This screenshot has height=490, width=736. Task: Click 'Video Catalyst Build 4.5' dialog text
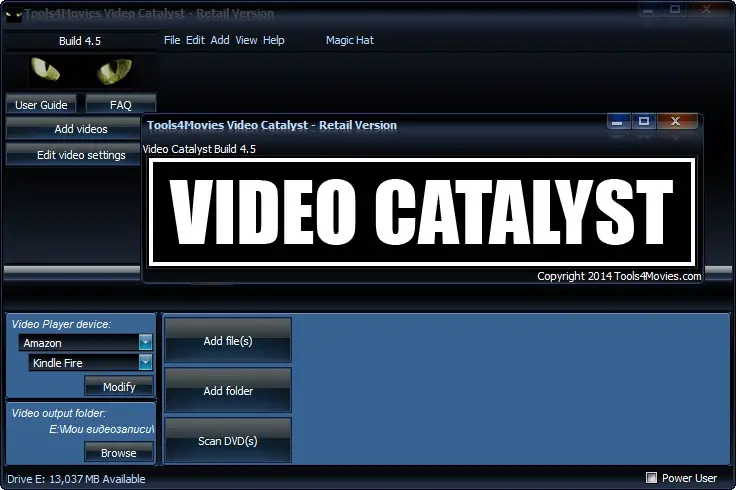(x=199, y=149)
